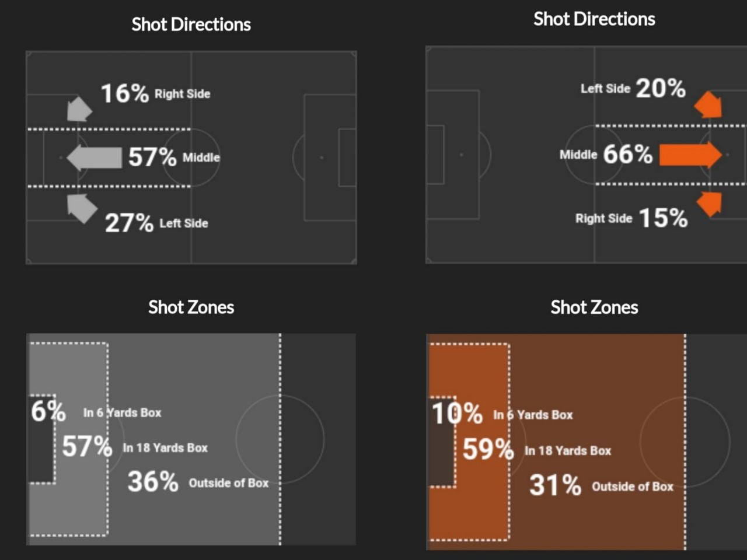This screenshot has height=560, width=747.
Task: Click the 10% In 6 Yards Box value
Action: 457,414
